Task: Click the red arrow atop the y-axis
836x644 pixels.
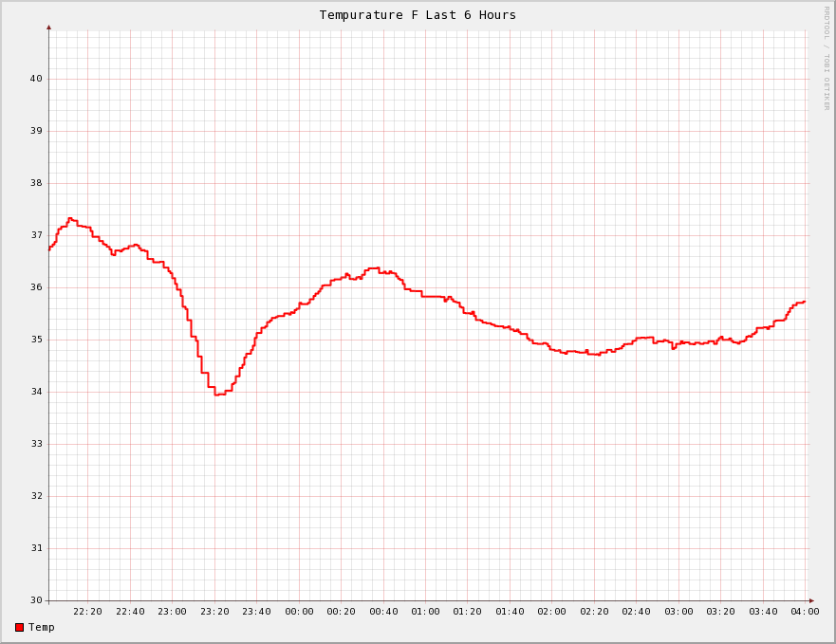Action: (48, 28)
